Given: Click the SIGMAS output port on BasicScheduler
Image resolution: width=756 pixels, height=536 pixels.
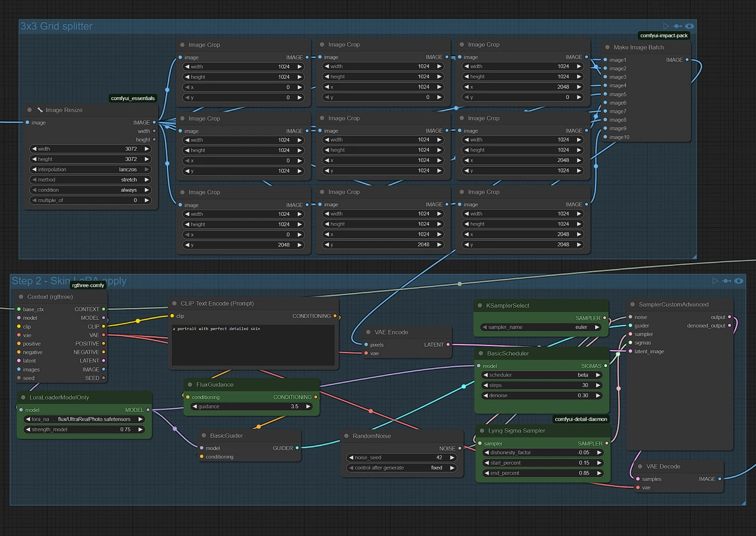Looking at the screenshot, I should 606,366.
